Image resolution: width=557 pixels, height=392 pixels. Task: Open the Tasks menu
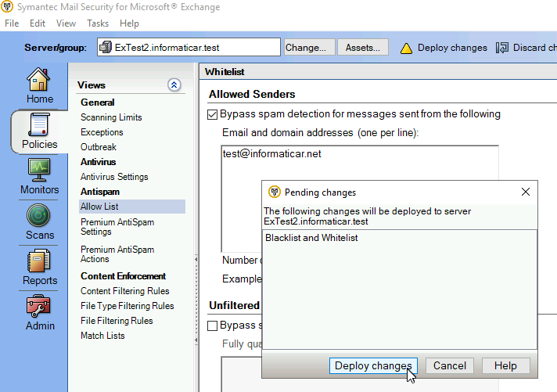pos(98,23)
